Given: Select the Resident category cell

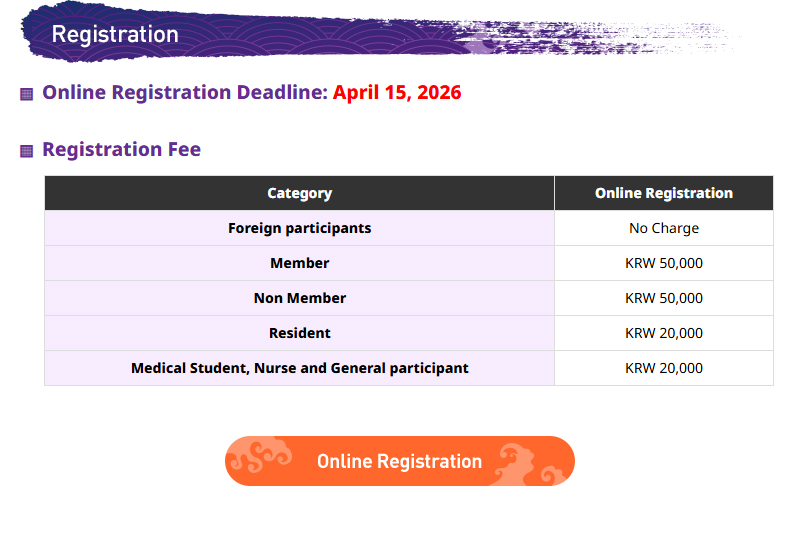Looking at the screenshot, I should [x=299, y=333].
